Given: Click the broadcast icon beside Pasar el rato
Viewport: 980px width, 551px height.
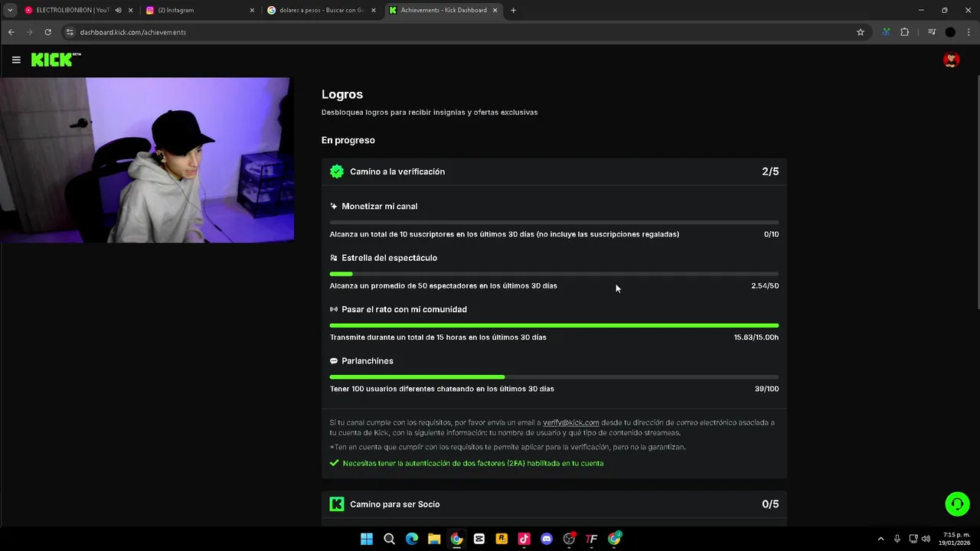Looking at the screenshot, I should 334,309.
